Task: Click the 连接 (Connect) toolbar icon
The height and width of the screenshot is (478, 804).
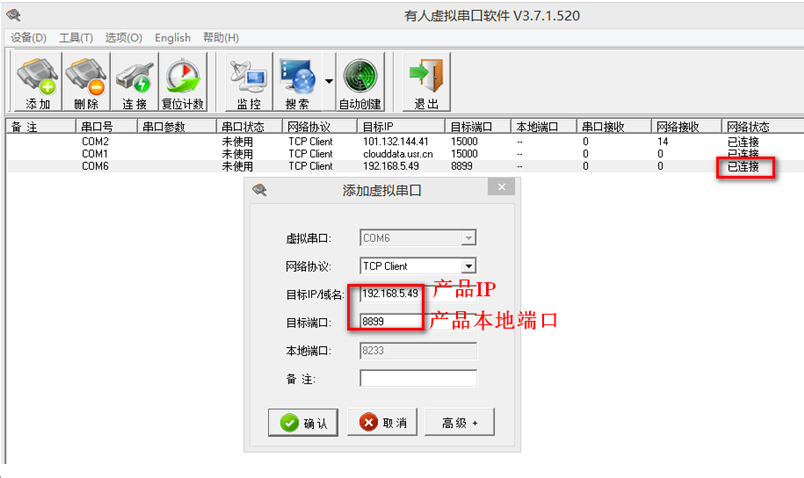Action: (135, 82)
